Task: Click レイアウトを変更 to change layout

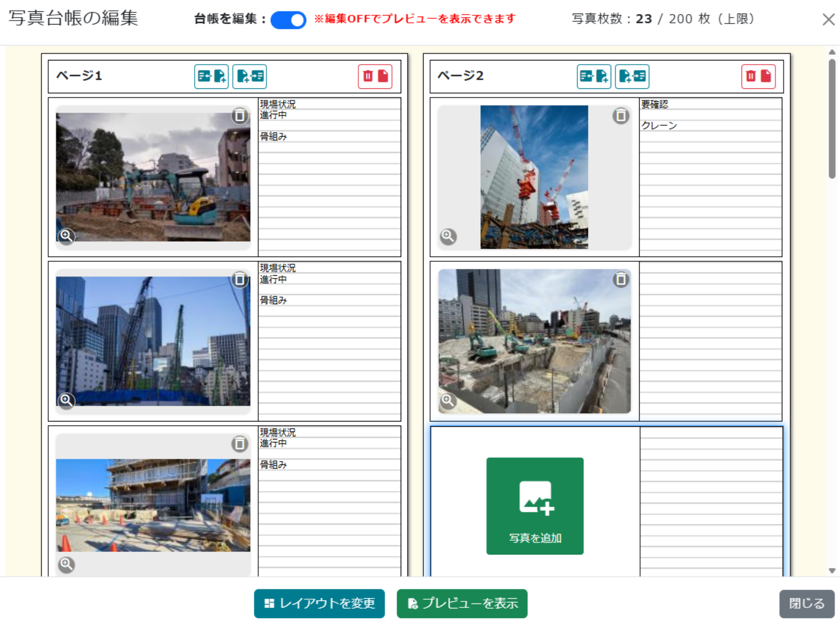Action: point(319,604)
